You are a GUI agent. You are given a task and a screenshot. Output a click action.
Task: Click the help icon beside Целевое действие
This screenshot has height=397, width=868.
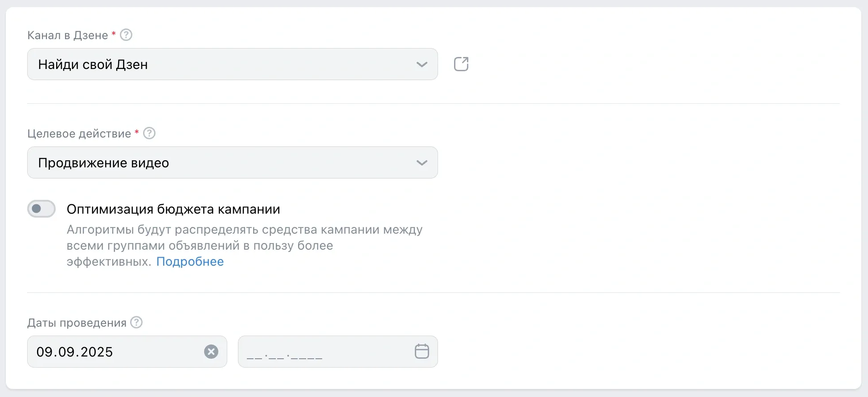pos(149,133)
